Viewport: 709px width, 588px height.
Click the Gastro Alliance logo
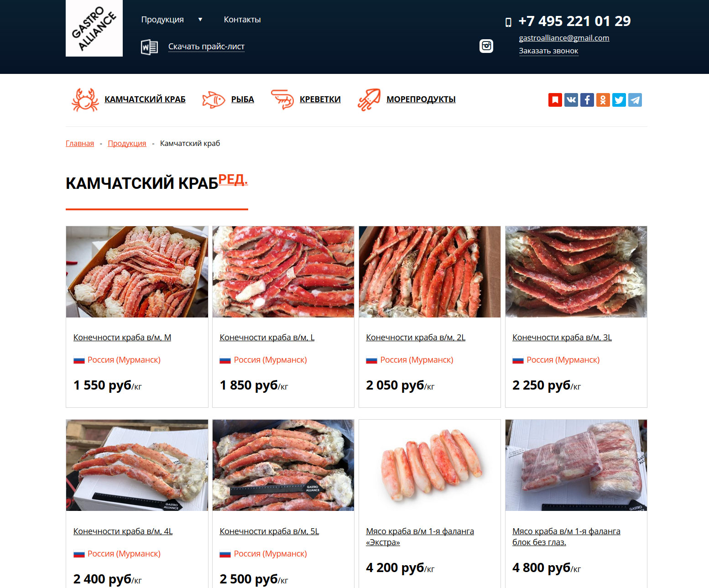(94, 28)
